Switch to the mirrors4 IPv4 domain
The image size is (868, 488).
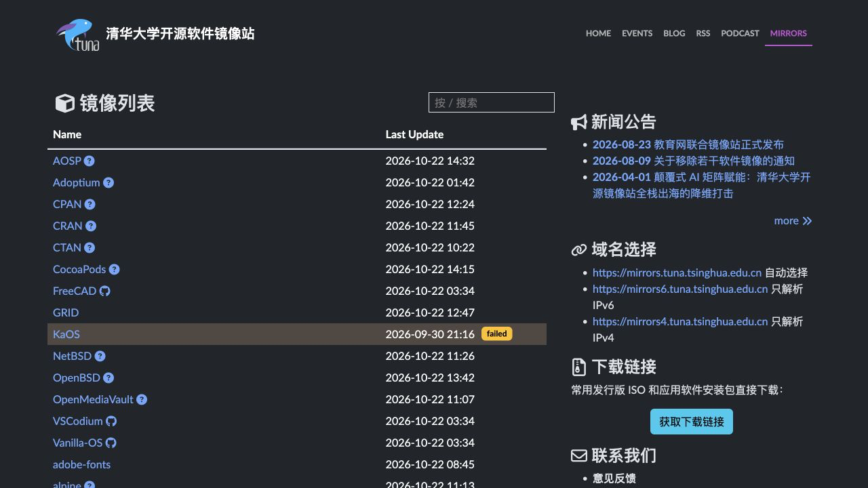tap(680, 321)
